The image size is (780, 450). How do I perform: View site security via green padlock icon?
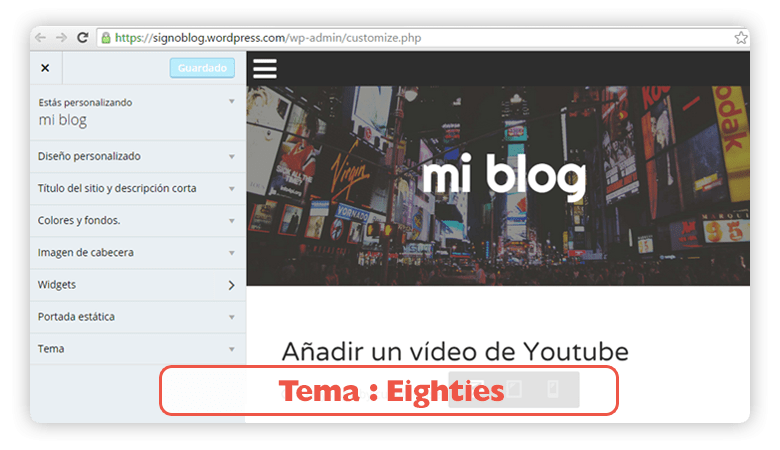(106, 38)
